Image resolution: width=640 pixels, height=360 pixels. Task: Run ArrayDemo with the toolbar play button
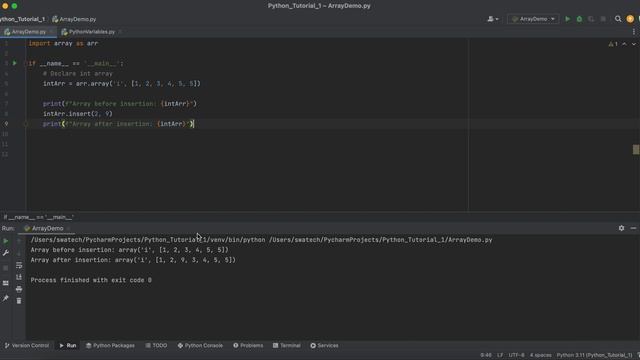click(567, 19)
